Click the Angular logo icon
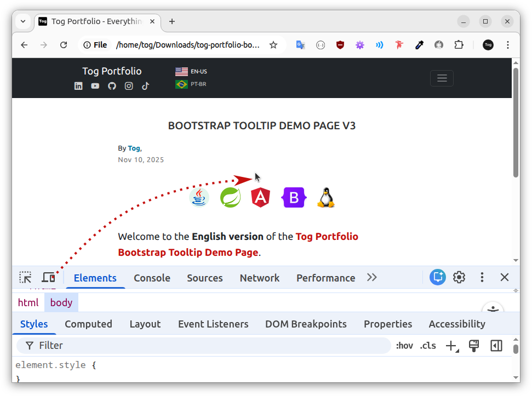 pyautogui.click(x=260, y=197)
